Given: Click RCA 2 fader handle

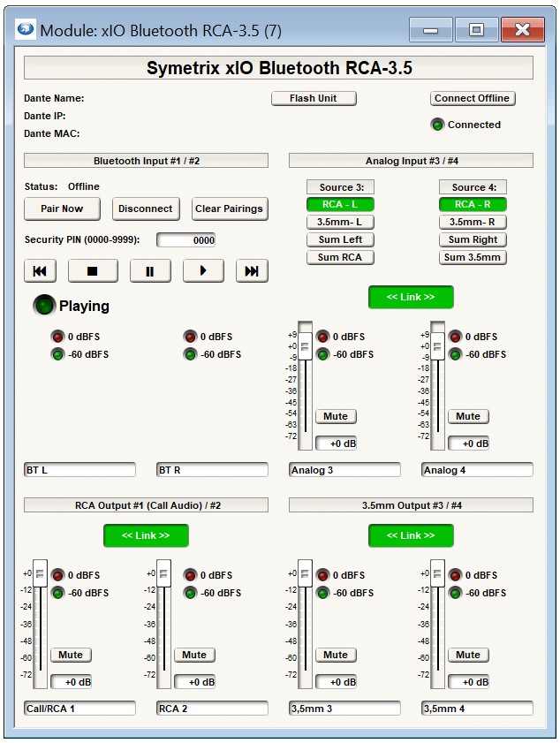Looking at the screenshot, I should coord(164,574).
